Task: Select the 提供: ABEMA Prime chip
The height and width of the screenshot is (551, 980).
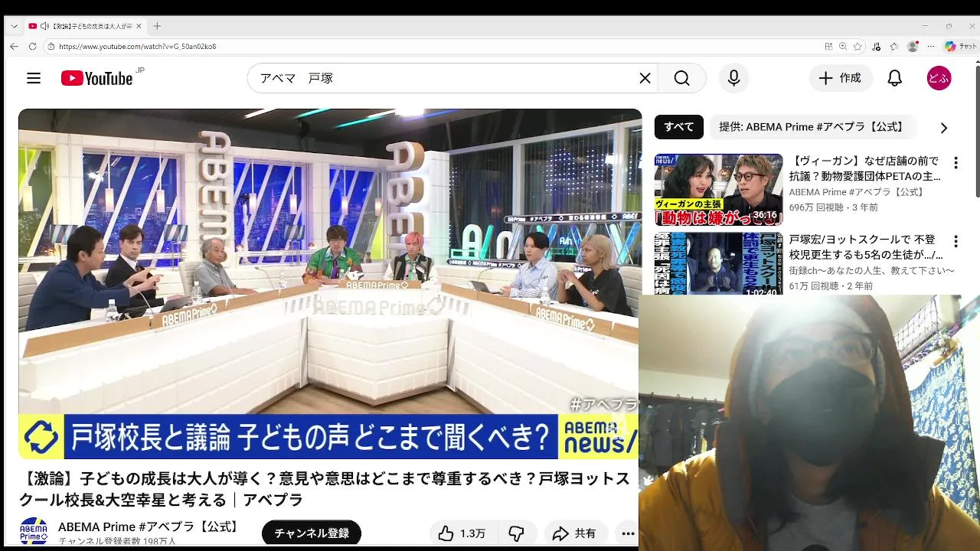Action: 813,127
